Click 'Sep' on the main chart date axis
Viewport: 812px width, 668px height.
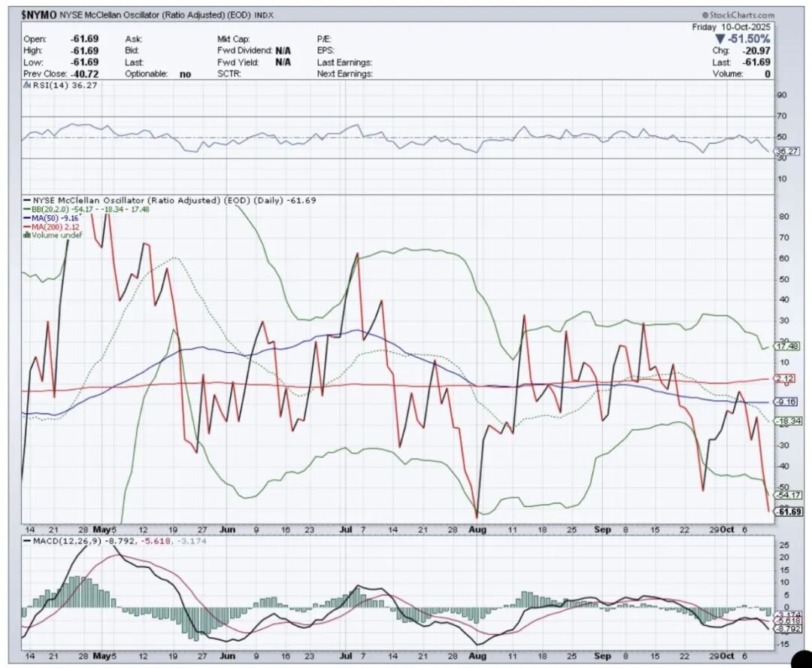602,530
